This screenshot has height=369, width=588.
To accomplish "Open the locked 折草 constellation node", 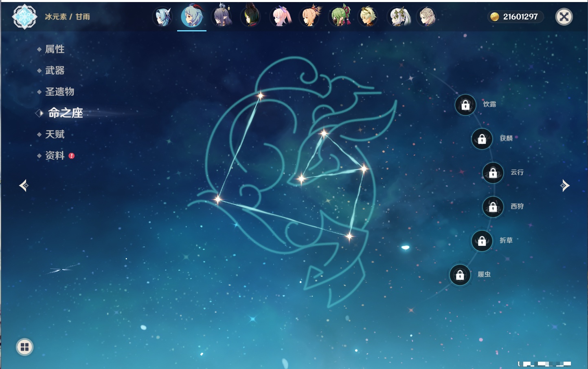I will tap(482, 241).
